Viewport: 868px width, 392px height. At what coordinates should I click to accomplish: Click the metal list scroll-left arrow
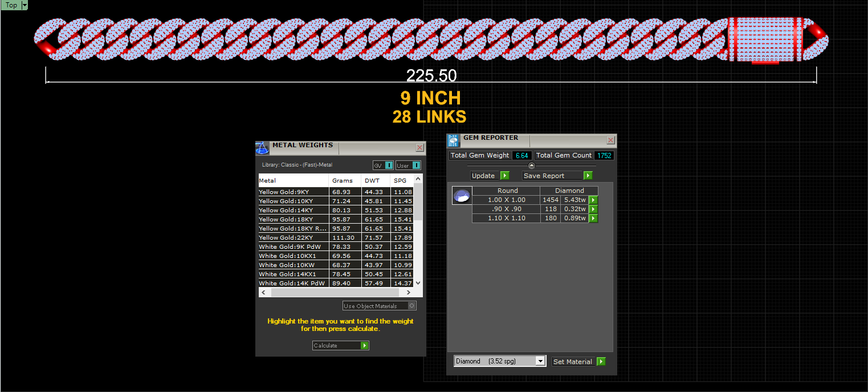coord(263,292)
